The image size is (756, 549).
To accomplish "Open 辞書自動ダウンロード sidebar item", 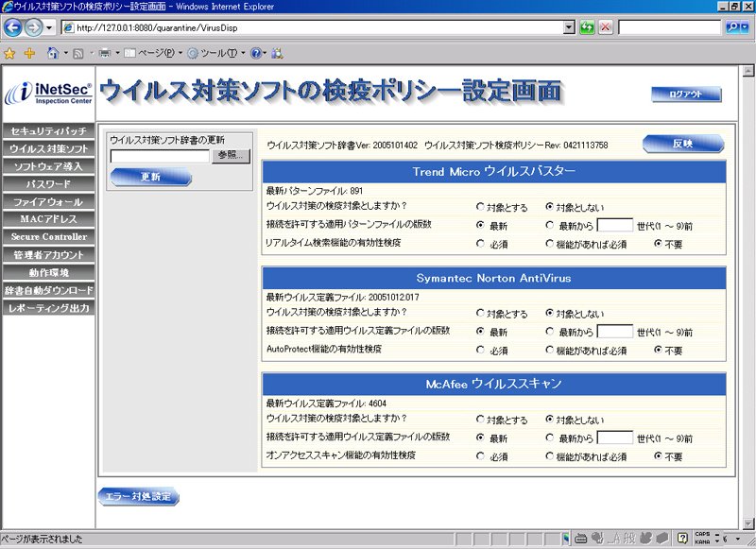I will pyautogui.click(x=48, y=290).
